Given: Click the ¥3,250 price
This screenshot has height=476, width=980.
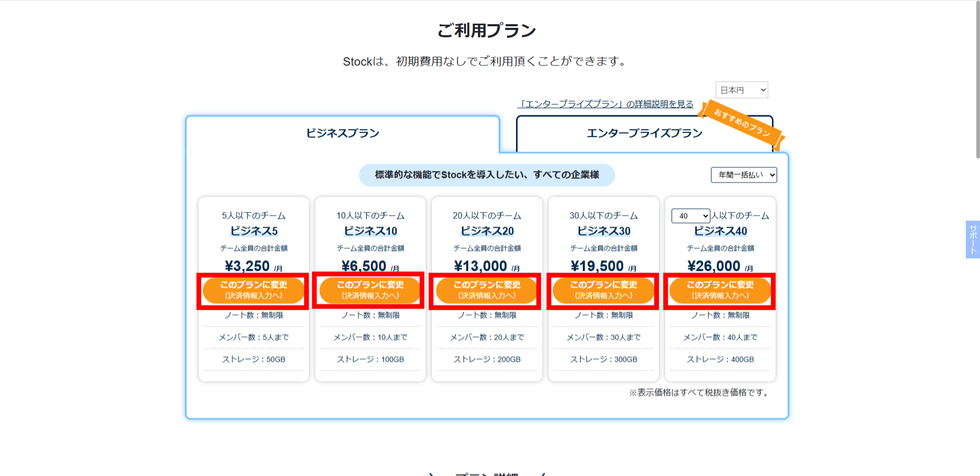Looking at the screenshot, I should [x=247, y=266].
